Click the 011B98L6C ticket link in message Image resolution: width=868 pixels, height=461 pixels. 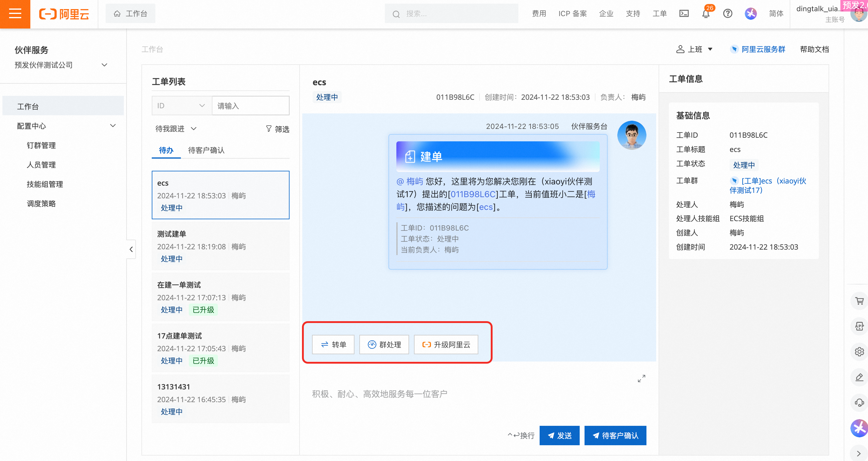[x=473, y=194]
